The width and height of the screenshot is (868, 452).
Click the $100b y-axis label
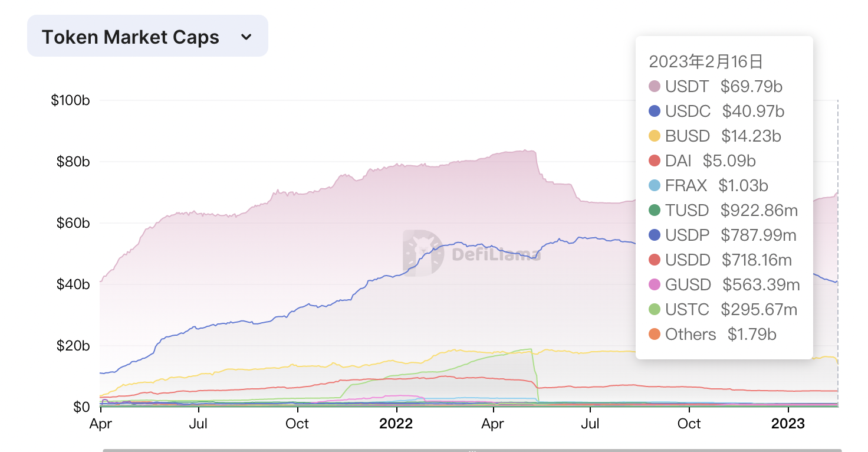point(70,100)
